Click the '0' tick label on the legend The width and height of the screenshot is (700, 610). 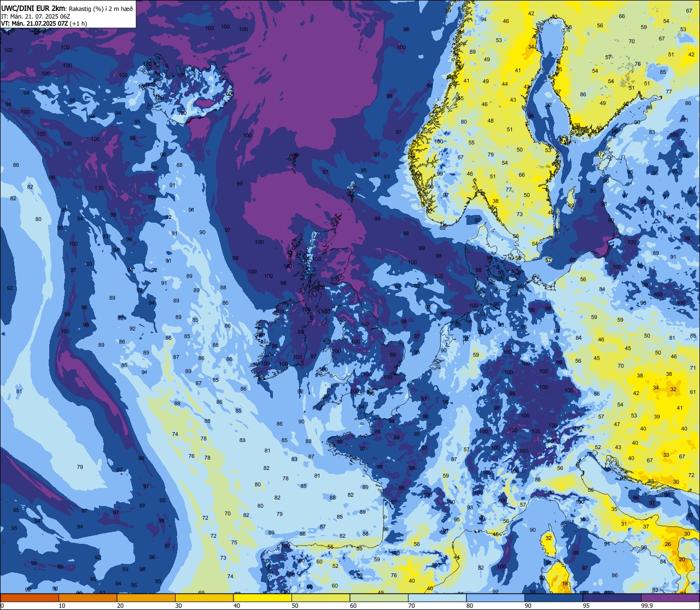click(x=2, y=606)
